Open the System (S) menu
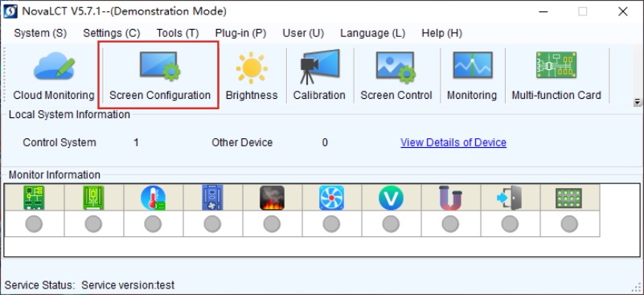 point(40,33)
